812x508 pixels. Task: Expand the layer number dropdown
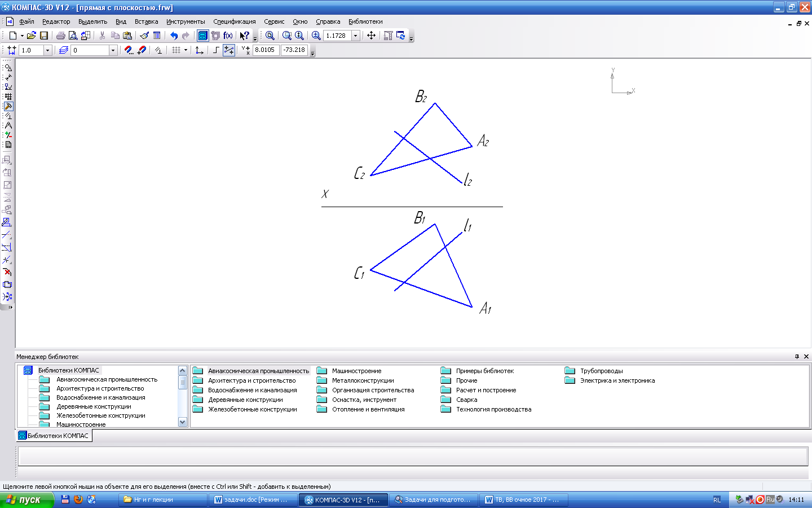(113, 50)
